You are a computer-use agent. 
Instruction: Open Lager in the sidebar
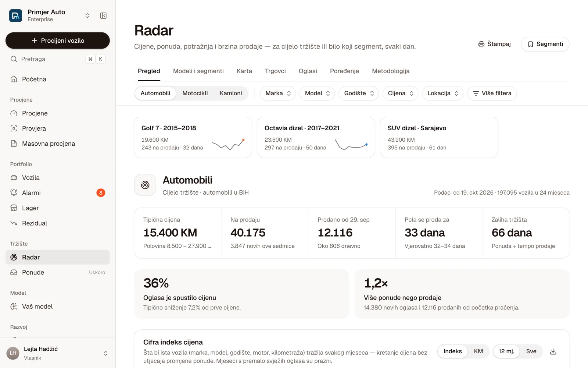tap(58, 208)
